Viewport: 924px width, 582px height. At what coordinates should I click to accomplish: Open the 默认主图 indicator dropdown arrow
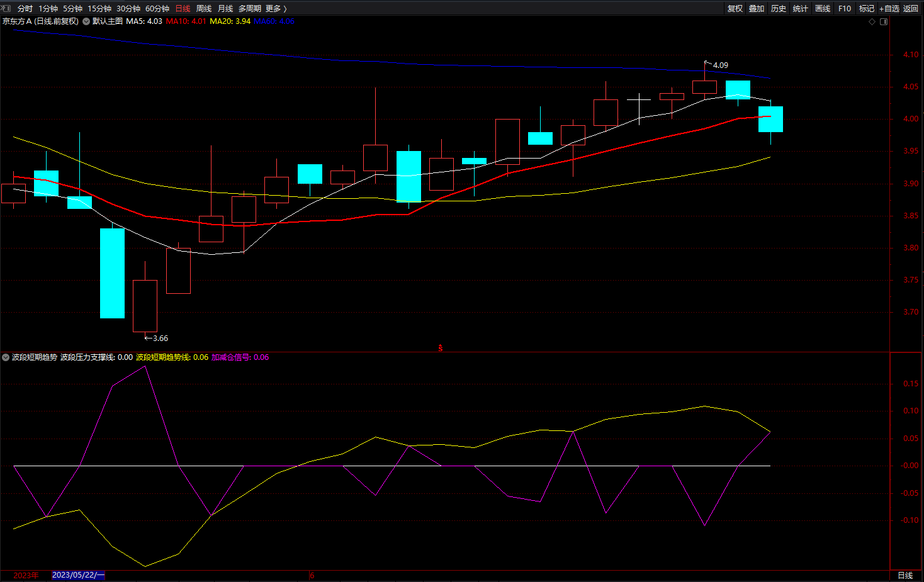[x=86, y=21]
